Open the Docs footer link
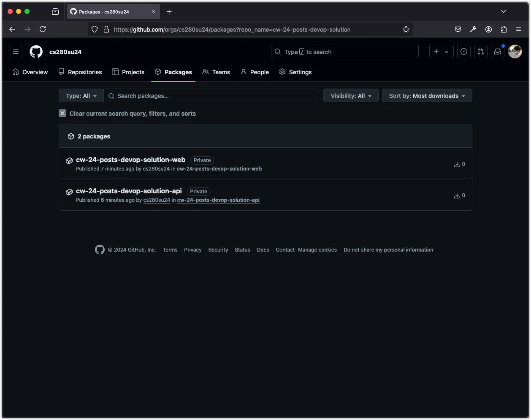The height and width of the screenshot is (420, 531). click(x=263, y=250)
